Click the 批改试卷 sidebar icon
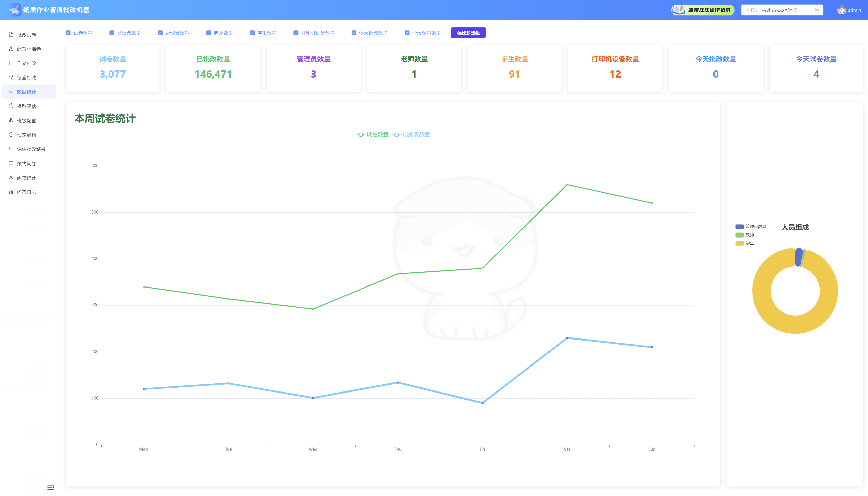Screen dimensions: 868x496 pos(11,34)
